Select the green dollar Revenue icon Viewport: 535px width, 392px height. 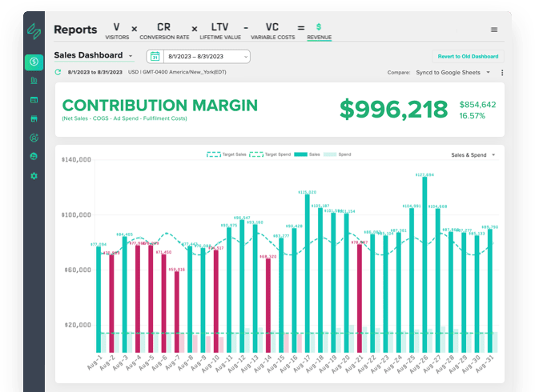tap(319, 26)
